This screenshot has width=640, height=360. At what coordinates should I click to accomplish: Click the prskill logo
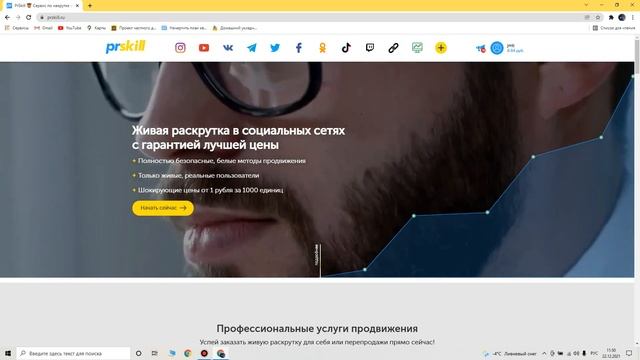pyautogui.click(x=125, y=47)
